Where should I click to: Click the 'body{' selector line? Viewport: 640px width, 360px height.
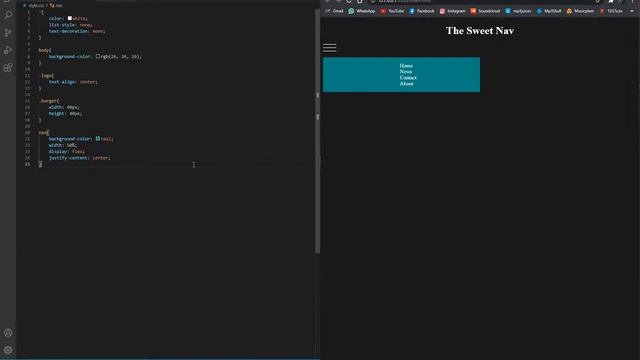(x=45, y=50)
